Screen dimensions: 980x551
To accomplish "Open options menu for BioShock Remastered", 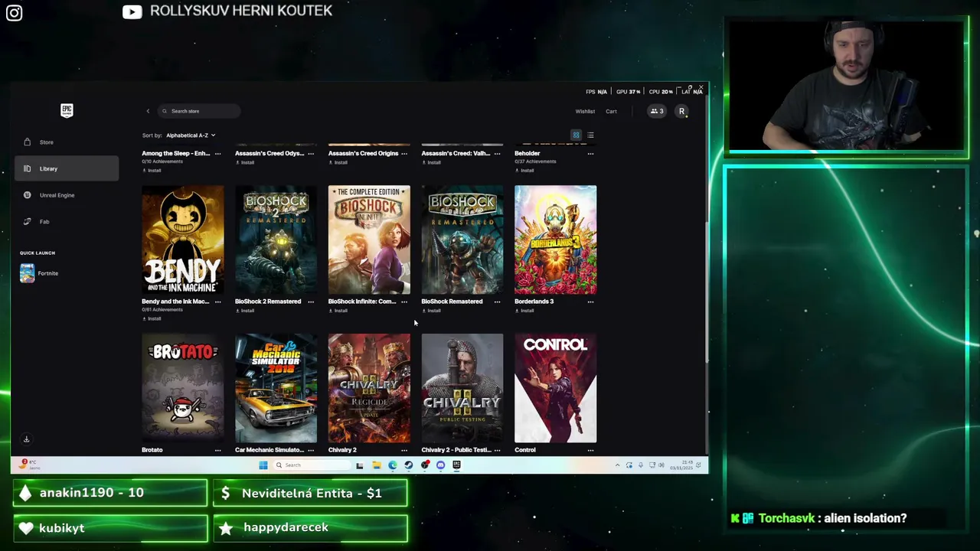I will click(x=497, y=302).
